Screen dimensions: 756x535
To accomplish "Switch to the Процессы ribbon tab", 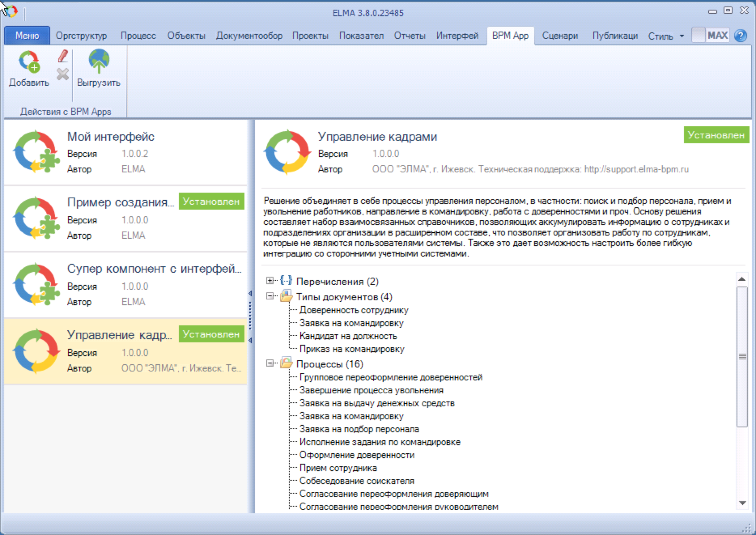I will 138,36.
